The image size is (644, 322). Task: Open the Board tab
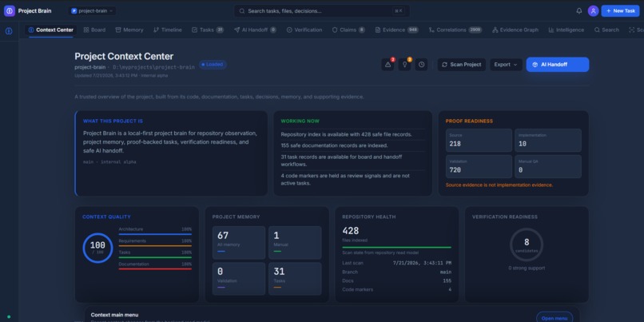94,30
